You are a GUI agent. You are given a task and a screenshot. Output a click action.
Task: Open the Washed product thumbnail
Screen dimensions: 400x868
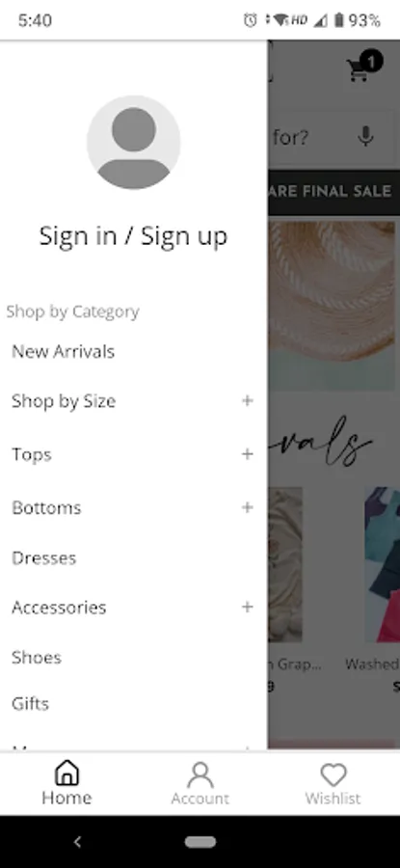383,564
